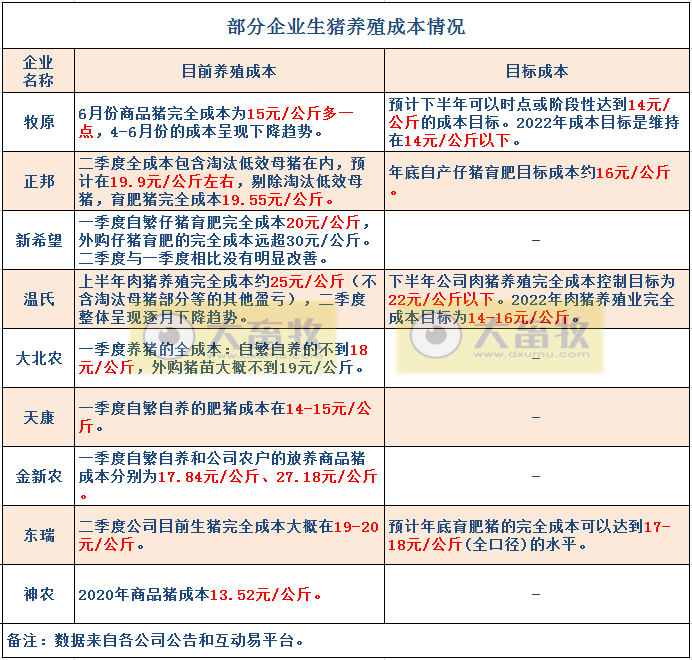Select the 企业名称 column header
Screen dimensions: 692x660
point(38,71)
